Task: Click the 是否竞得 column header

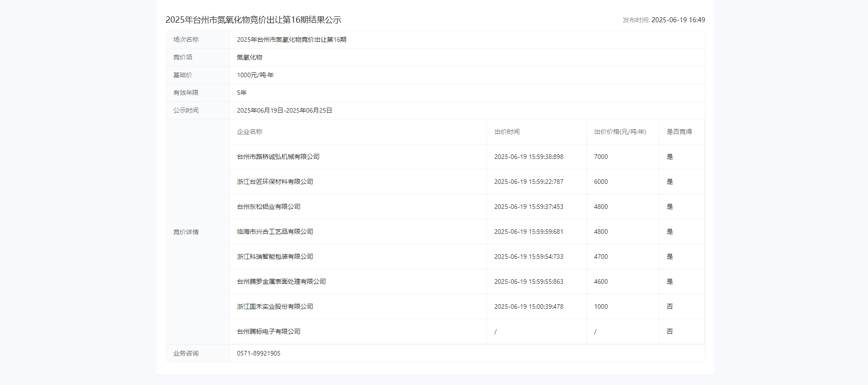Action: click(679, 132)
